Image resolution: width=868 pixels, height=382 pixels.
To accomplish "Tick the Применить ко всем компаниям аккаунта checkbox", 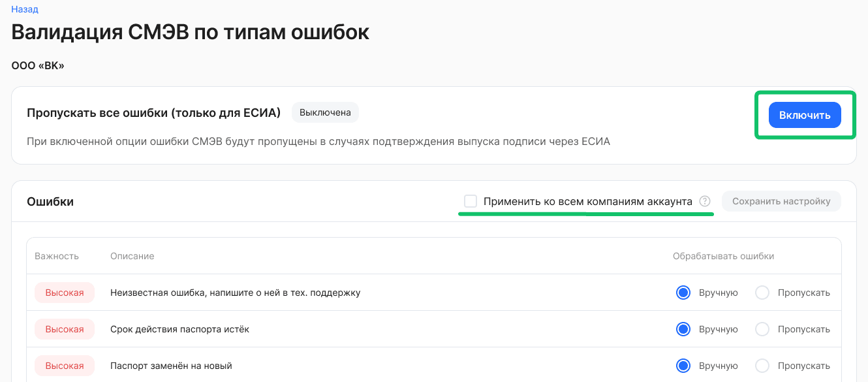I will click(470, 201).
